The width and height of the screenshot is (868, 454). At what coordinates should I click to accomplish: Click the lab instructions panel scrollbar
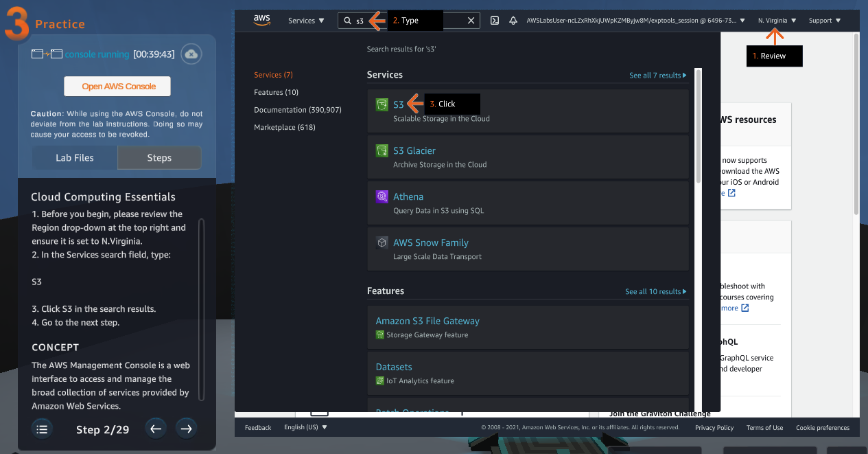click(x=201, y=309)
